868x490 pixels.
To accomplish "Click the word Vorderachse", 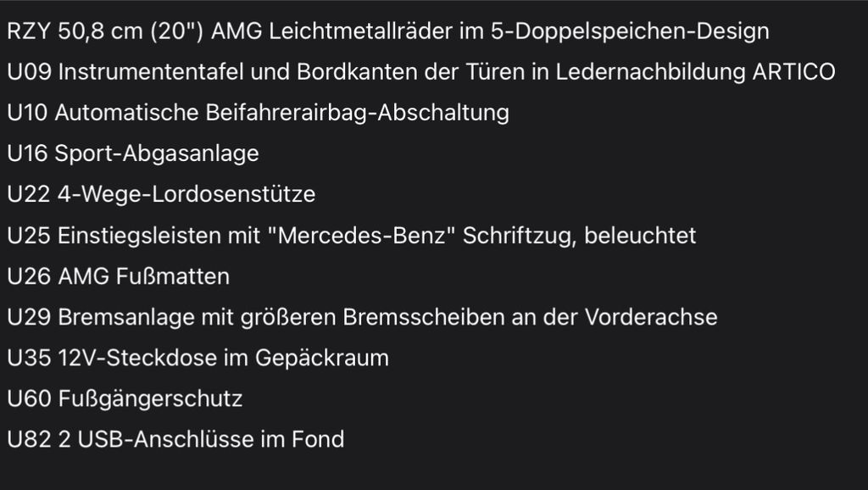I will [x=651, y=317].
